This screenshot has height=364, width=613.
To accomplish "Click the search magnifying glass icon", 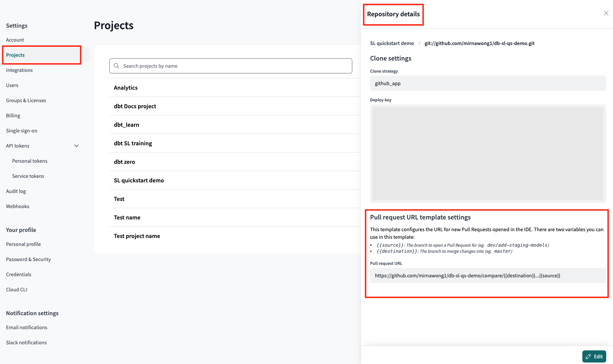I will point(117,66).
